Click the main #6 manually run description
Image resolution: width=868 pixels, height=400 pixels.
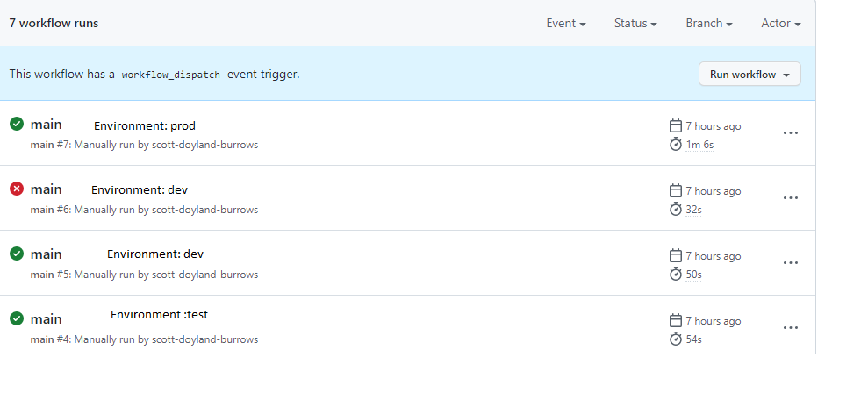pos(144,210)
